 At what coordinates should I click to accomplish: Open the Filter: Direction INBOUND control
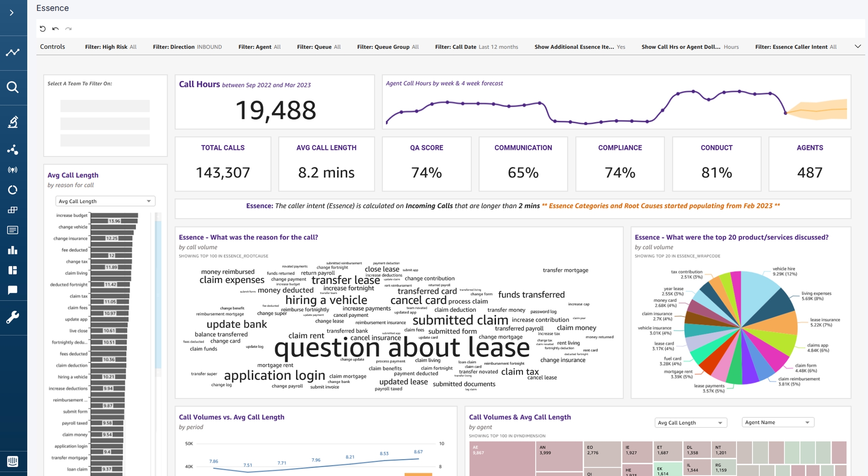(x=187, y=47)
